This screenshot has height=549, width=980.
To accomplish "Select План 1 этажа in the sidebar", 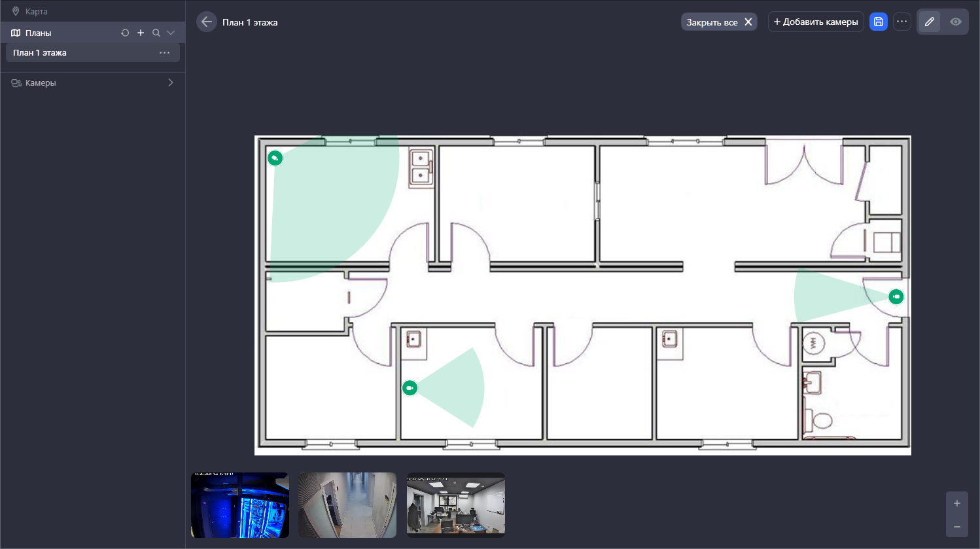I will coord(40,53).
